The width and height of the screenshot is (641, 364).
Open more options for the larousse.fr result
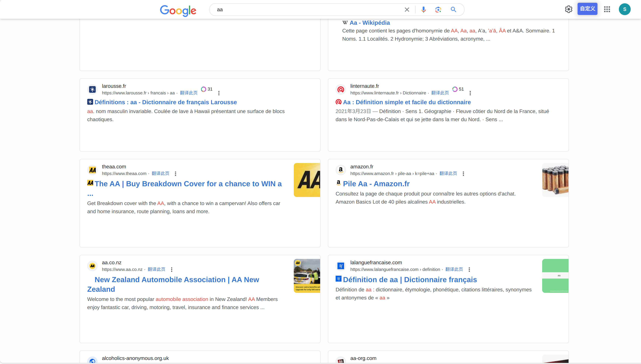[x=219, y=93]
